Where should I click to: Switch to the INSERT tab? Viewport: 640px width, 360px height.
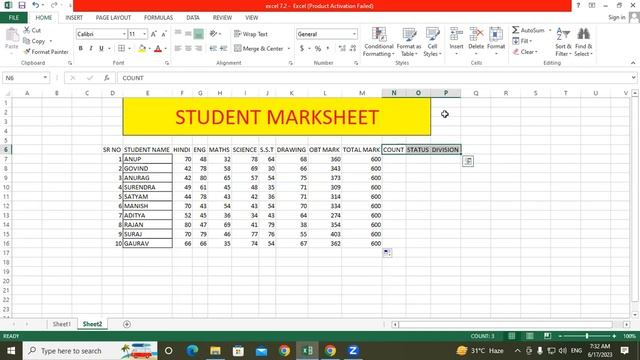point(74,18)
